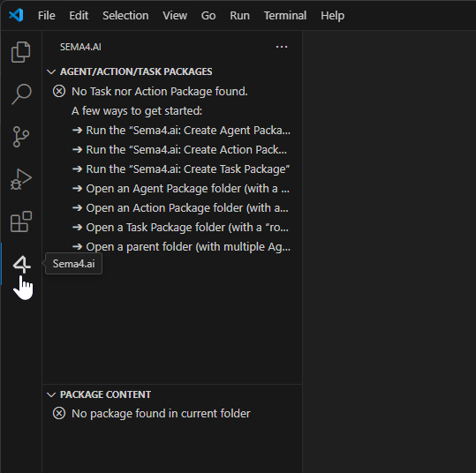Open the Search view icon
Viewport: 476px width, 473px height.
[21, 94]
